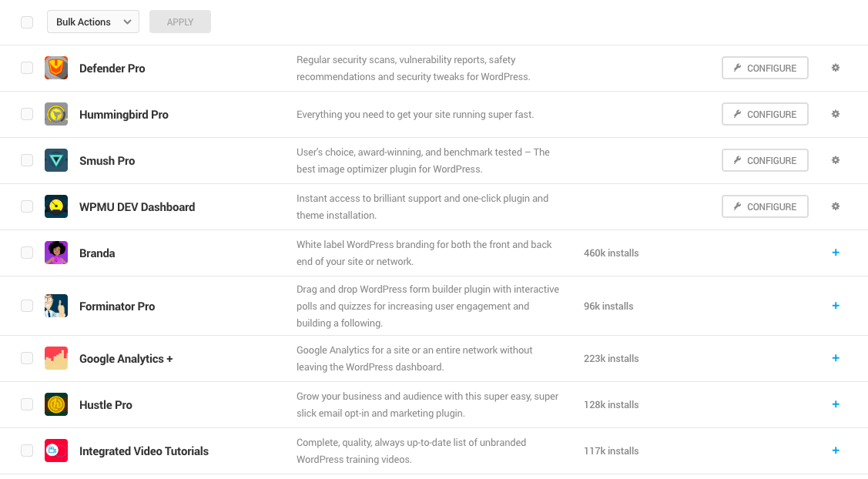Configure the Hummingbird Pro plugin
The height and width of the screenshot is (479, 868).
pyautogui.click(x=765, y=114)
